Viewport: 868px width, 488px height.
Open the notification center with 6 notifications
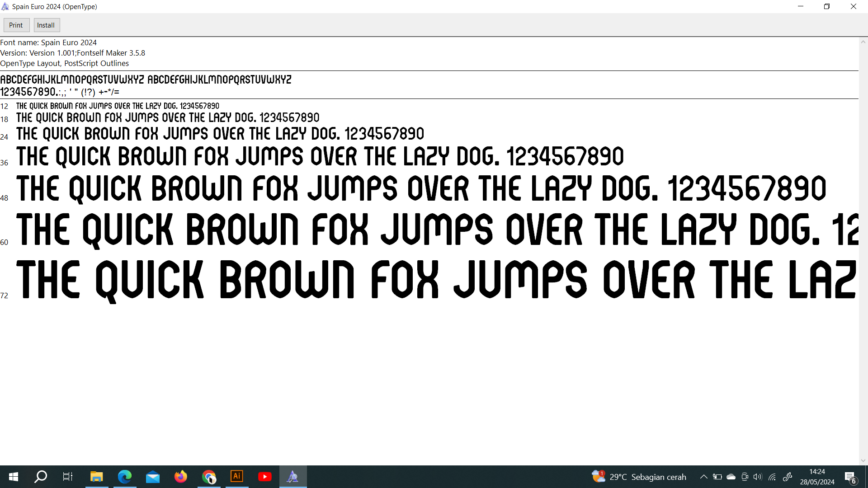(850, 477)
